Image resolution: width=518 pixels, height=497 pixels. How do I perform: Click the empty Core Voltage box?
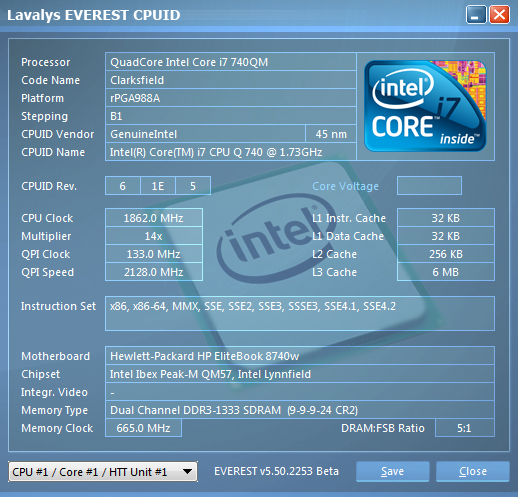(429, 186)
